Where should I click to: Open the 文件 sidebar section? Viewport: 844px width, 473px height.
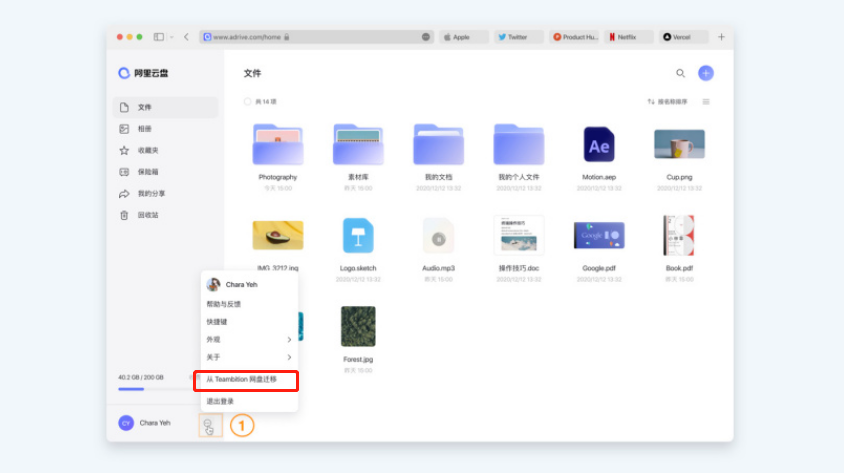coord(166,107)
